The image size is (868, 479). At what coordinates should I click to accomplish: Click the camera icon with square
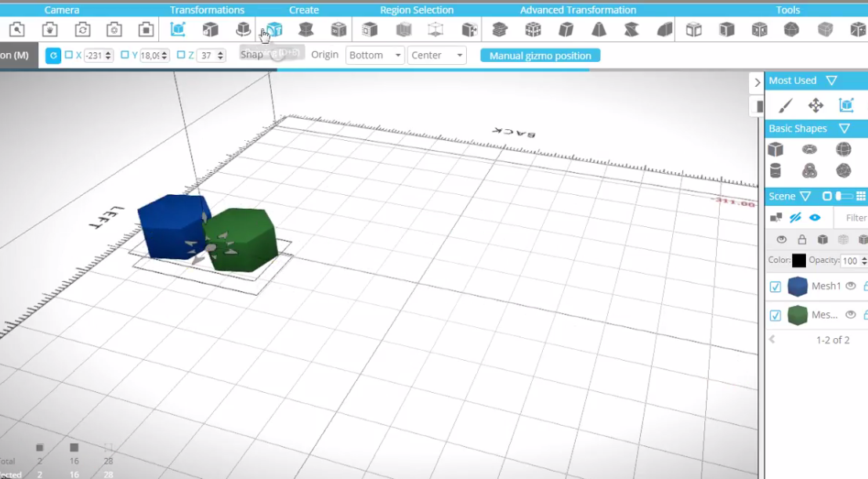(146, 29)
